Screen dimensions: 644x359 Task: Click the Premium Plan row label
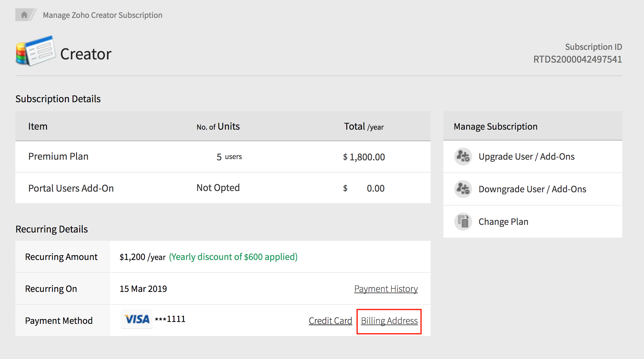click(x=58, y=157)
